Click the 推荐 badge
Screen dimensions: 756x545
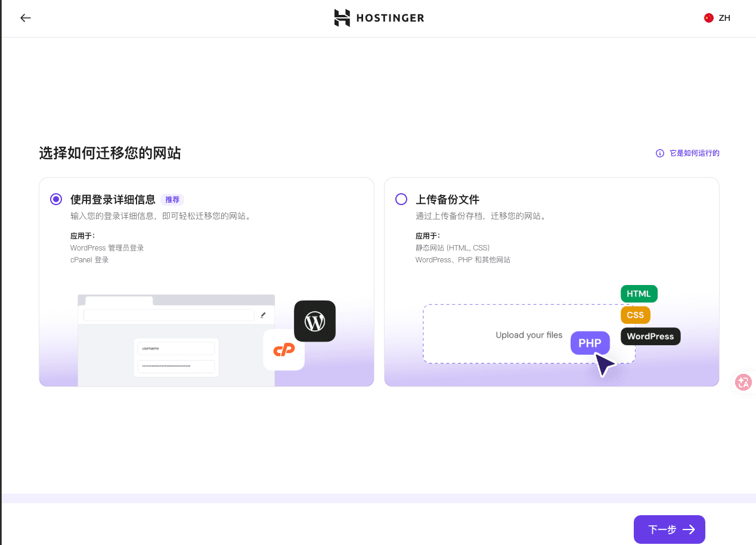click(172, 200)
